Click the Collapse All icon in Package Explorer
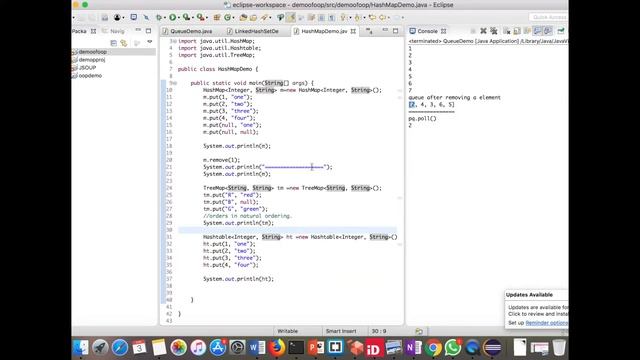640x360 pixels. [113, 43]
